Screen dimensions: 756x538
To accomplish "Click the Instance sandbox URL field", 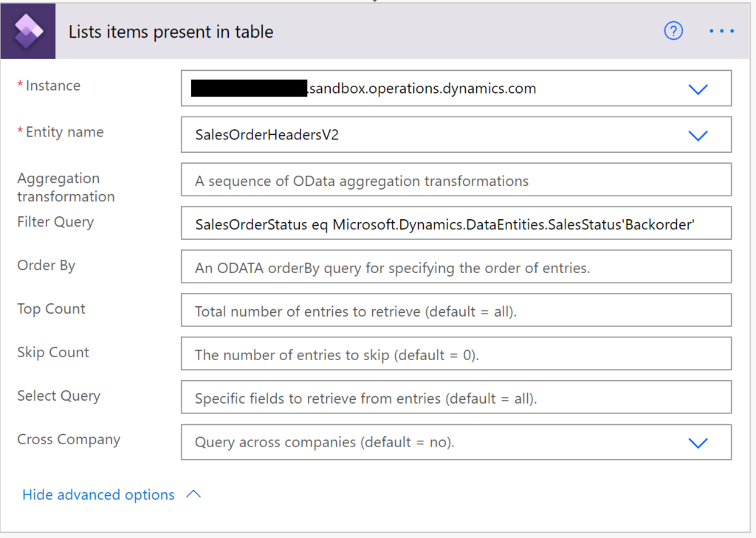I will [456, 89].
